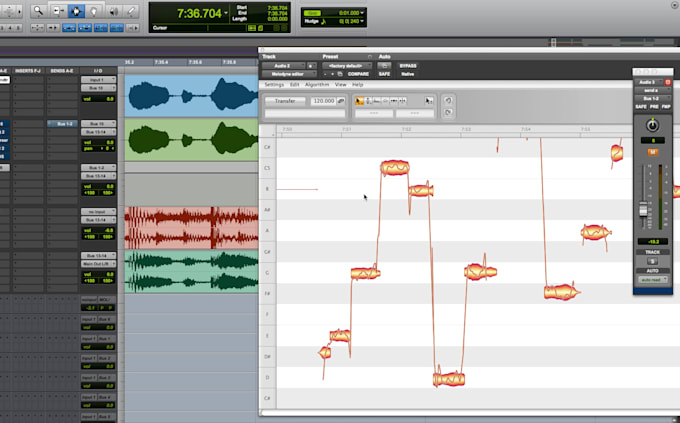The image size is (680, 423).
Task: Select Melodyne formant tool
Action: 376,101
